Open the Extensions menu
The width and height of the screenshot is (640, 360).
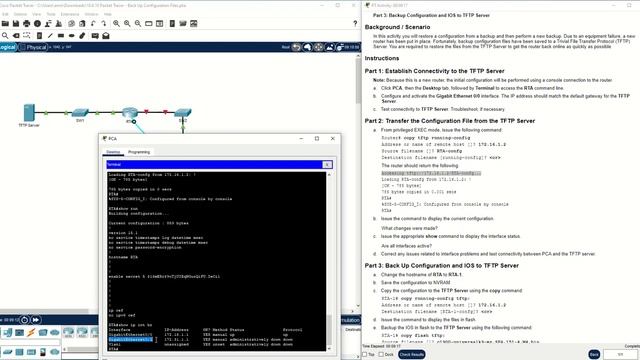pyautogui.click(x=70, y=14)
